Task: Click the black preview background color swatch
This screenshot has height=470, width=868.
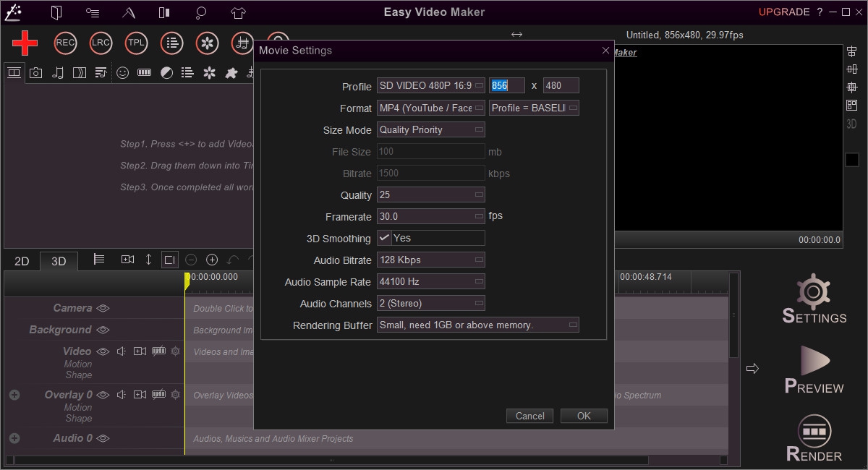Action: pyautogui.click(x=851, y=160)
